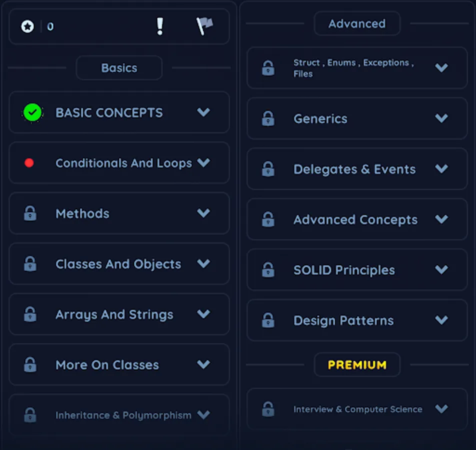This screenshot has height=450, width=476.
Task: Click the exclamation mark icon
Action: point(160,26)
